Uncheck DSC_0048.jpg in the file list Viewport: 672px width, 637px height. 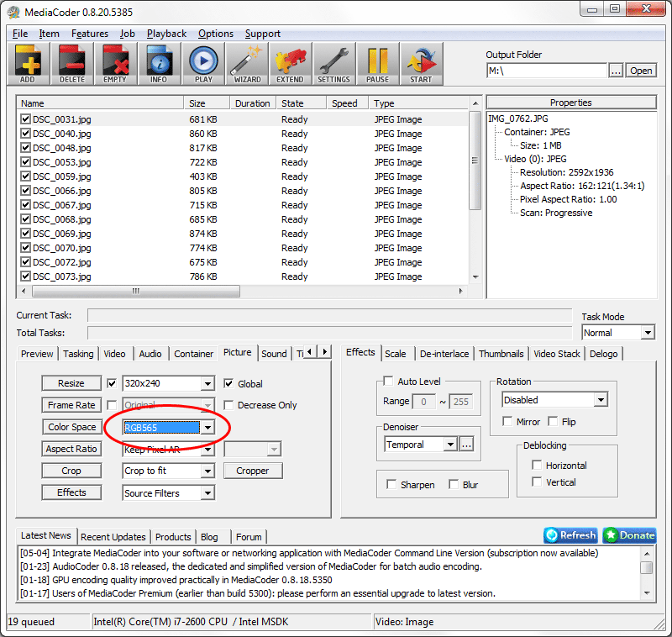point(26,147)
